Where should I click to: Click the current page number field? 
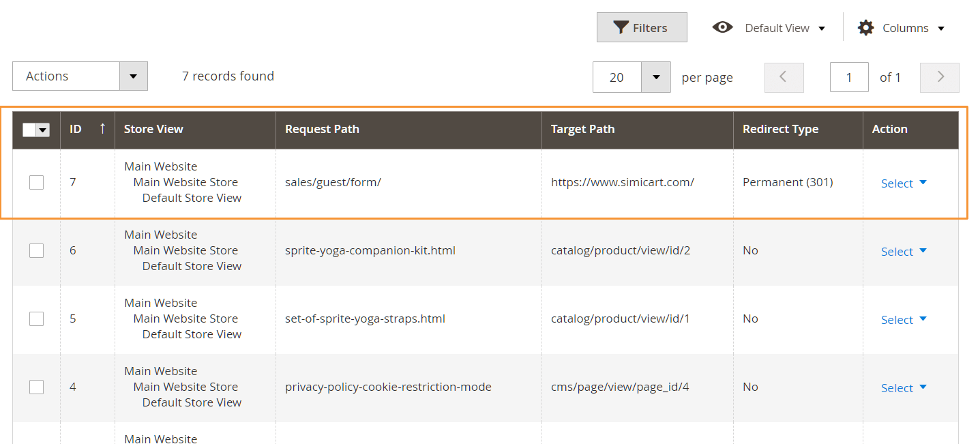pyautogui.click(x=849, y=77)
